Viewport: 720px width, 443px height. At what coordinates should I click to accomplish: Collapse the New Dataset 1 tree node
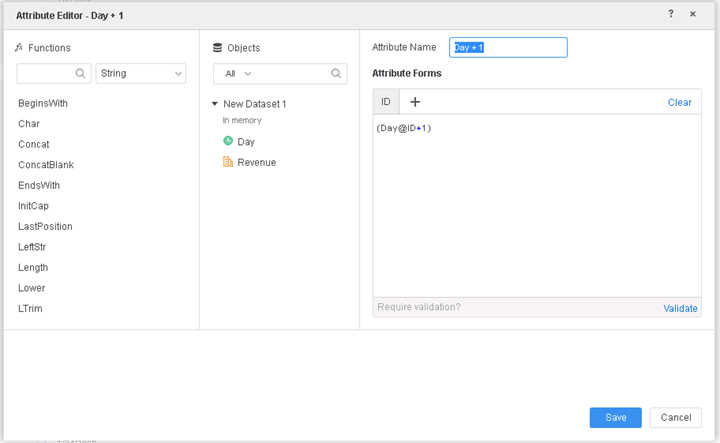tap(215, 104)
